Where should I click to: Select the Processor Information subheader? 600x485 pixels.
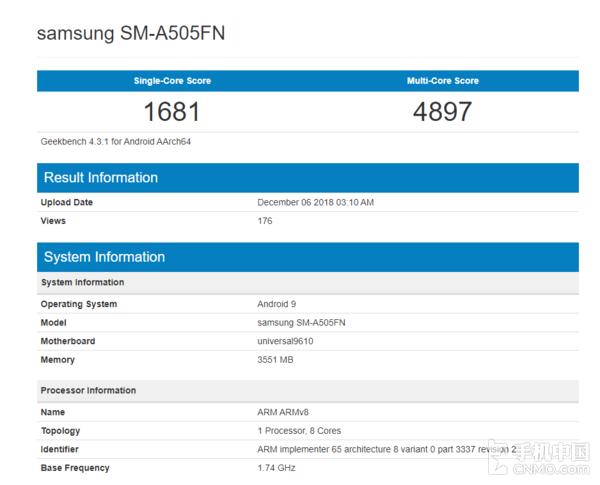click(x=308, y=391)
